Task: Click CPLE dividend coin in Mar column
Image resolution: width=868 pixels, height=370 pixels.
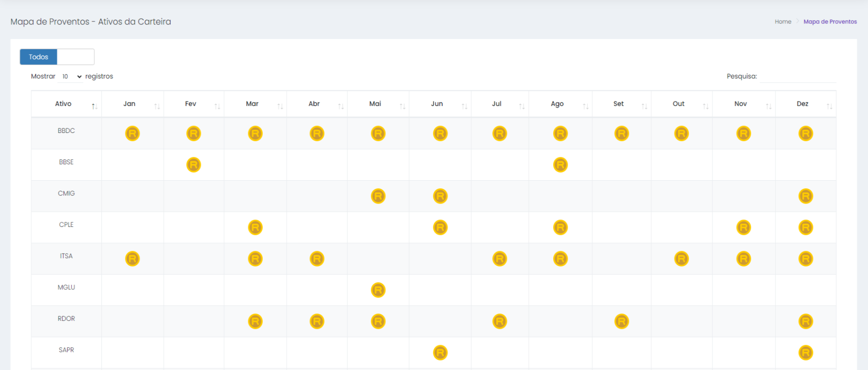Action: (x=255, y=227)
